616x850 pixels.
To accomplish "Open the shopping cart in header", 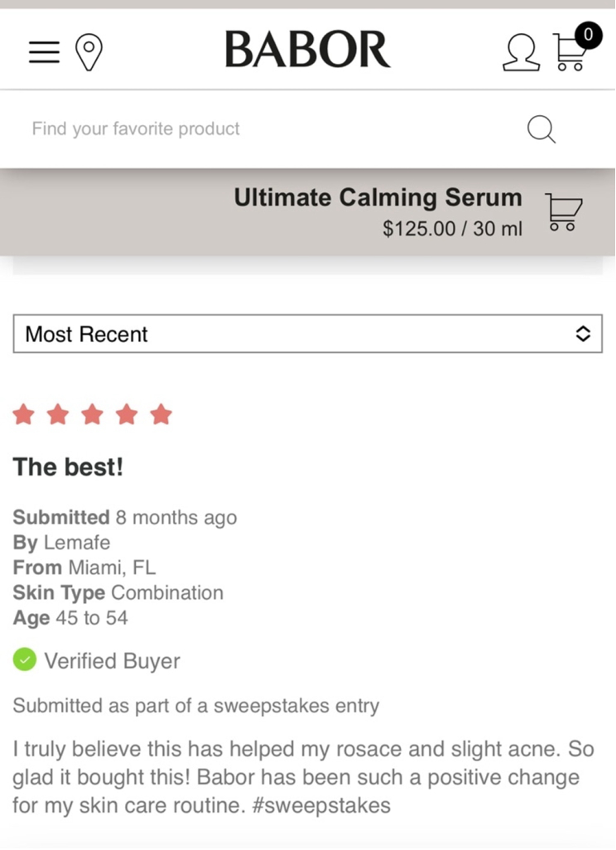I will (x=569, y=53).
